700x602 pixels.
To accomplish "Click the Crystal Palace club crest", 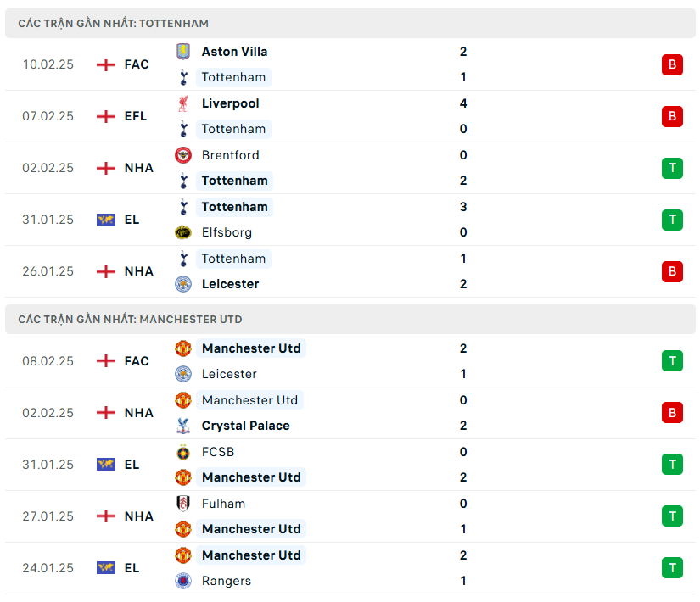I will pyautogui.click(x=183, y=426).
